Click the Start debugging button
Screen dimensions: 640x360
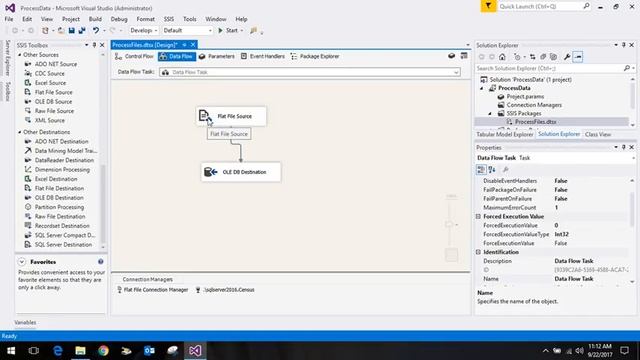228,31
